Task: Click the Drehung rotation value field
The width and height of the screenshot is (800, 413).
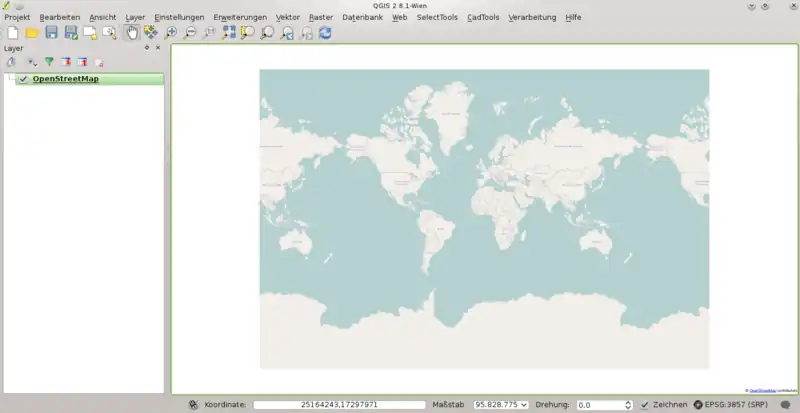Action: (600, 405)
